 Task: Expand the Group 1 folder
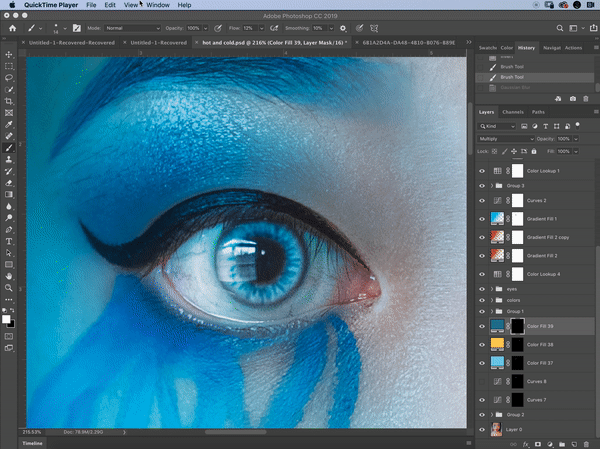point(492,311)
